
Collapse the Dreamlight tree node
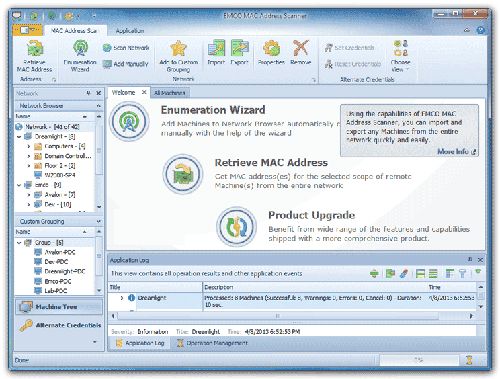pos(19,137)
